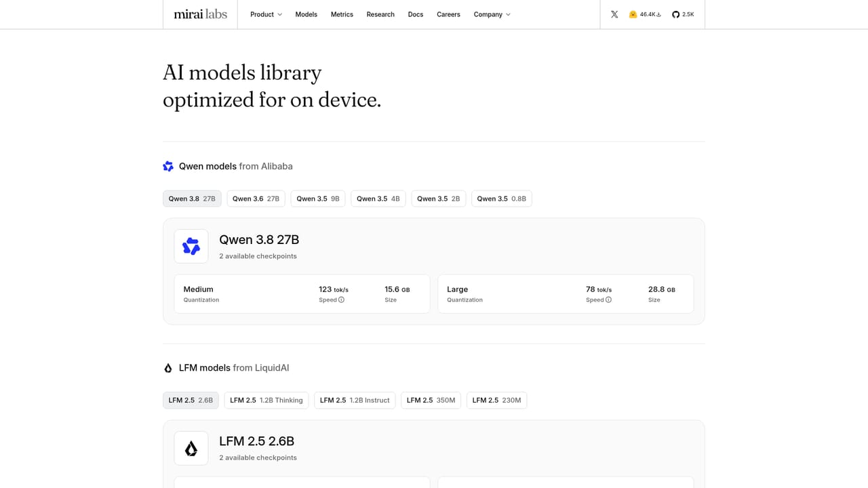The image size is (868, 488).
Task: Click the '123 tok/s' speed value
Action: pyautogui.click(x=334, y=289)
